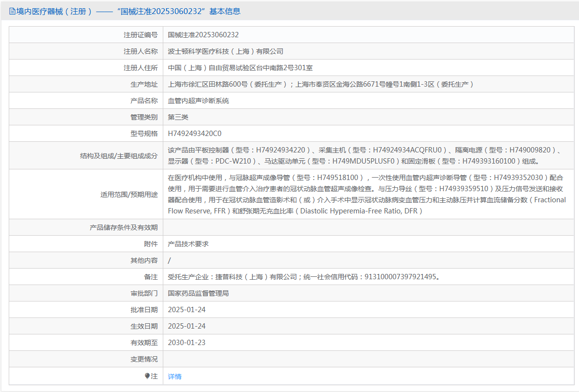Click the lightbulb icon beside 注

tap(147, 376)
